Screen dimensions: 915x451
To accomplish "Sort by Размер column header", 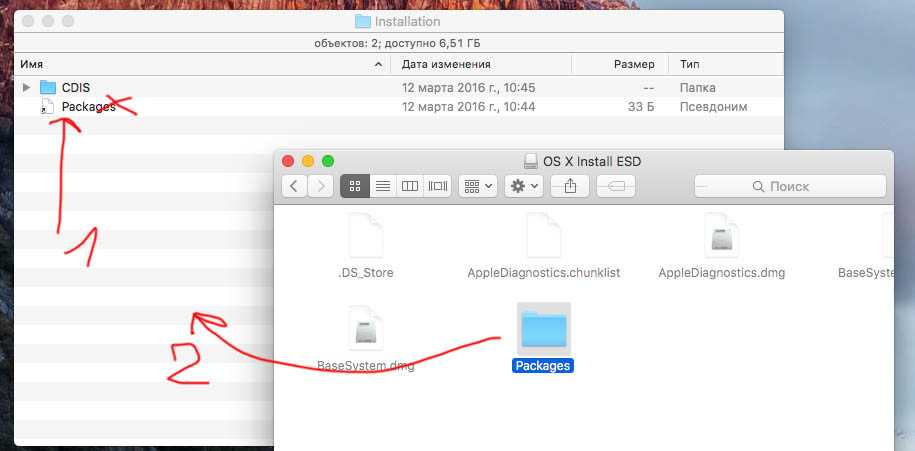I will [x=622, y=64].
